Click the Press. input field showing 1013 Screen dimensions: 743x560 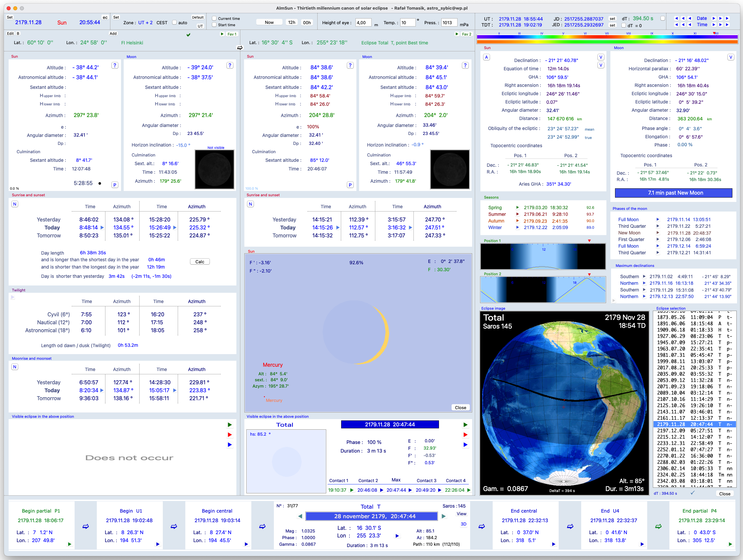(x=449, y=23)
